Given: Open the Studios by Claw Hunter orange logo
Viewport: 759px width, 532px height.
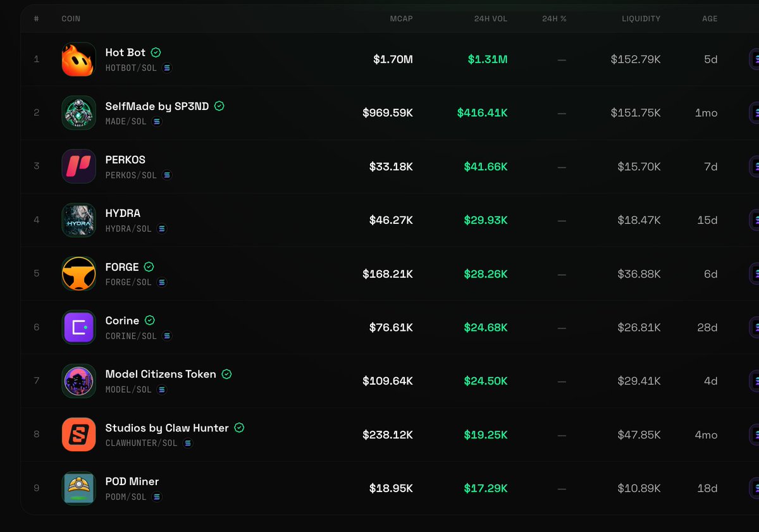Looking at the screenshot, I should pos(78,435).
